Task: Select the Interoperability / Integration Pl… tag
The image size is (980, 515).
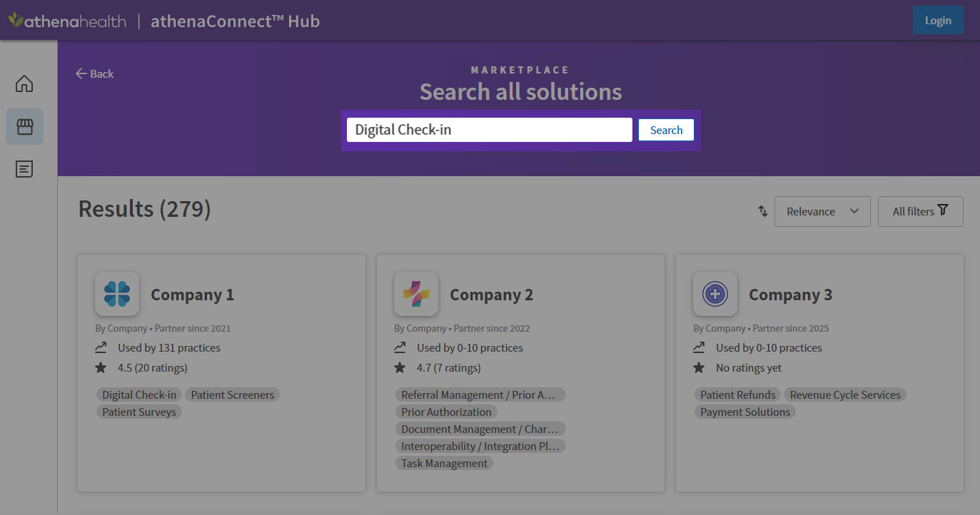Action: point(481,446)
